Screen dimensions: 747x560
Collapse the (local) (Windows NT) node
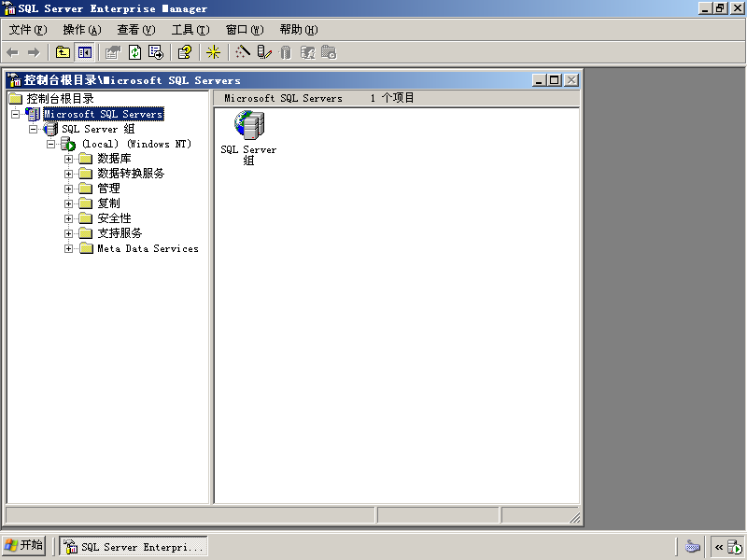pos(50,144)
